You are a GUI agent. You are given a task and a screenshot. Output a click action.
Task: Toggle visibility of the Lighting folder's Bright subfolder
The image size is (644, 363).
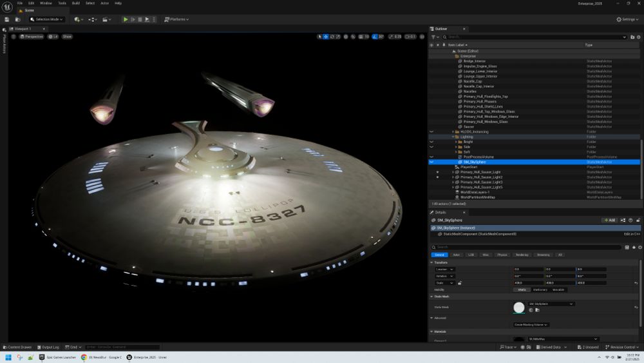pos(431,142)
